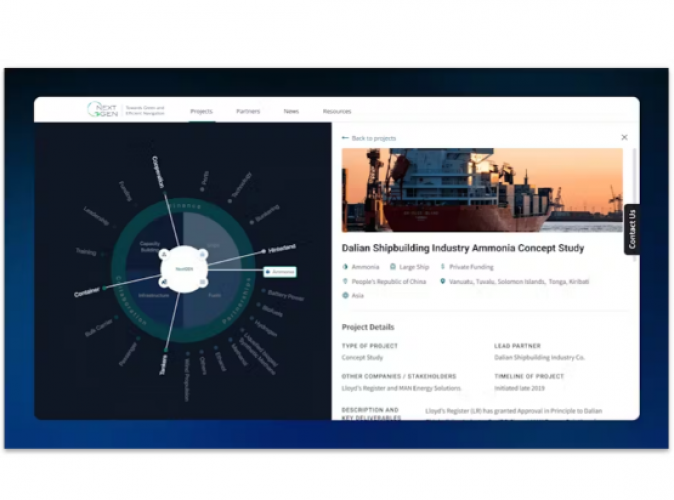
Task: Click the top-right hub icon near NextGEN
Action: (203, 255)
